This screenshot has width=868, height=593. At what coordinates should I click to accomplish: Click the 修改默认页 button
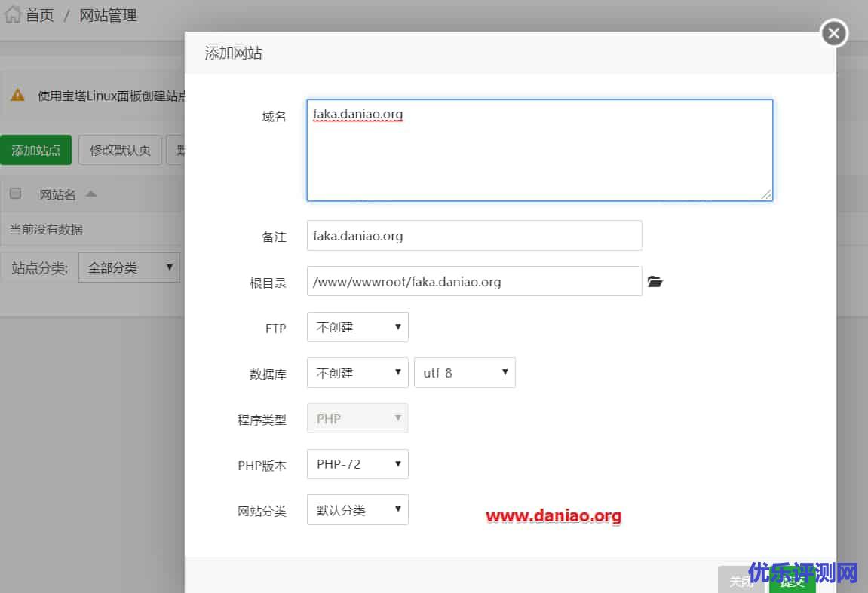click(x=121, y=150)
